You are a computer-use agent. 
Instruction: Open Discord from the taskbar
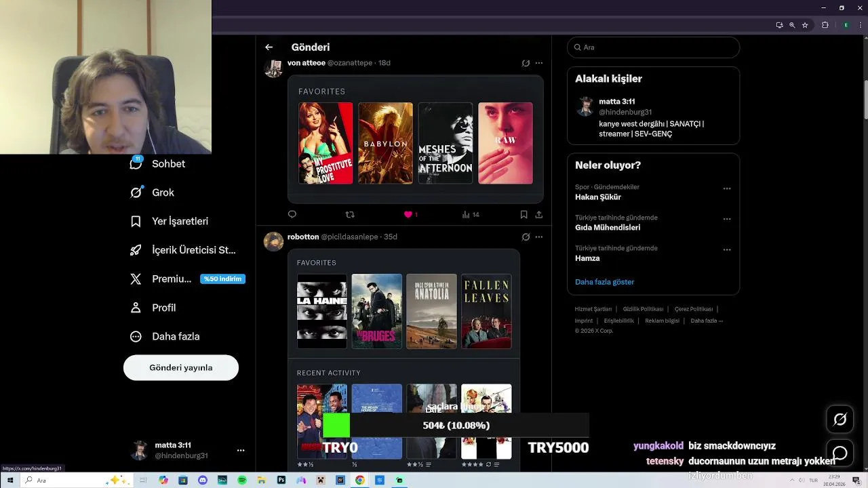click(x=203, y=480)
